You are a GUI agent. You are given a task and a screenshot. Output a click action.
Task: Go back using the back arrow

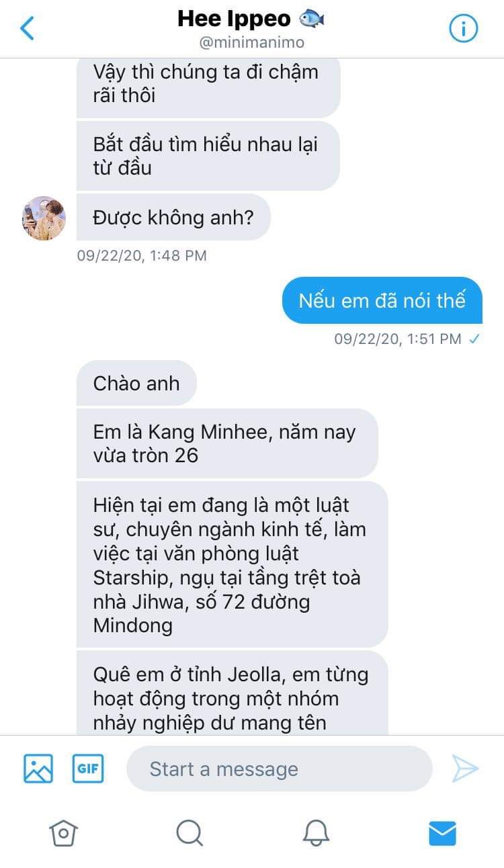(x=27, y=29)
